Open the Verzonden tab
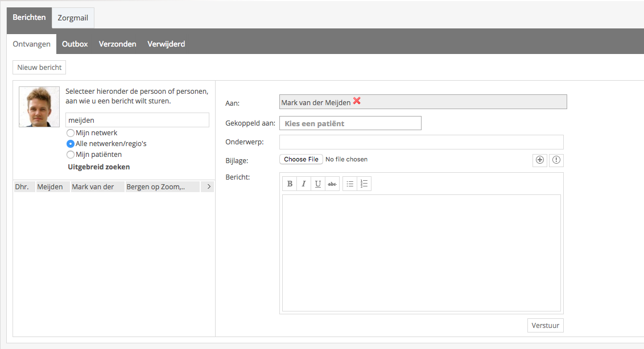The image size is (644, 349). [117, 44]
